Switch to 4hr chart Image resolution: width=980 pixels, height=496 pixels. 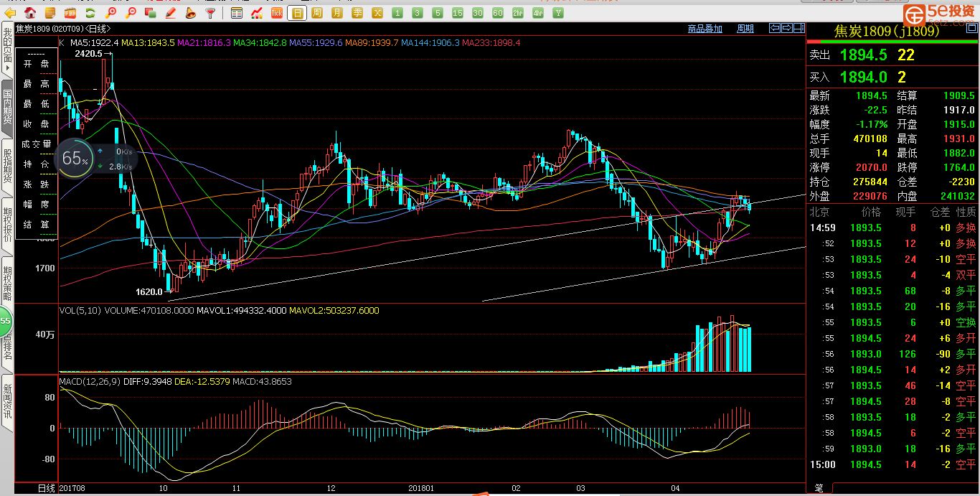(x=538, y=13)
